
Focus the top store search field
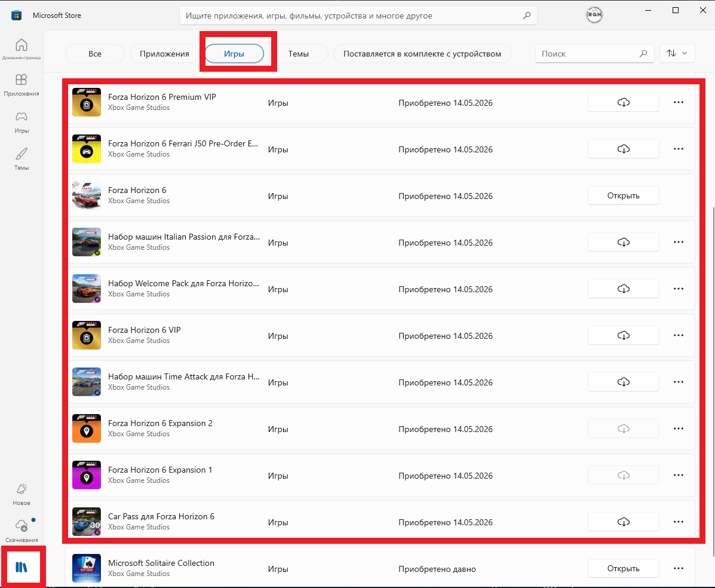(358, 16)
